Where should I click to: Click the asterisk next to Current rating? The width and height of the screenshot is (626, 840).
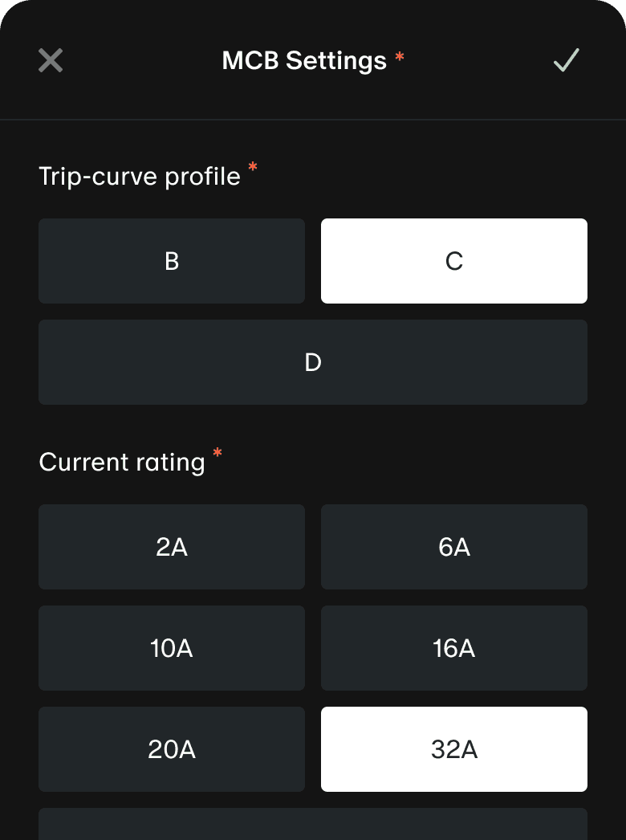coord(217,454)
